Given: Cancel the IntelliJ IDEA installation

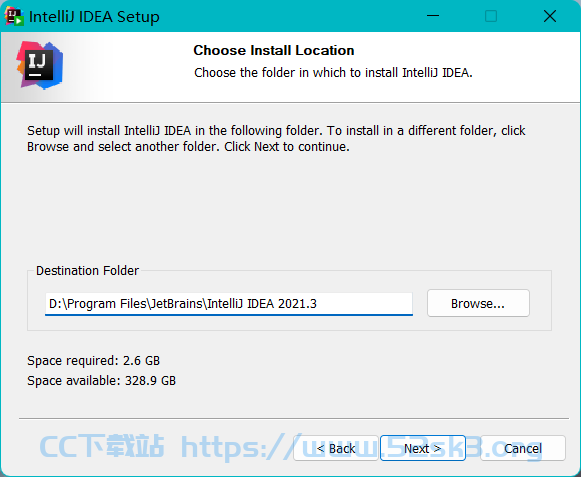Looking at the screenshot, I should point(523,448).
